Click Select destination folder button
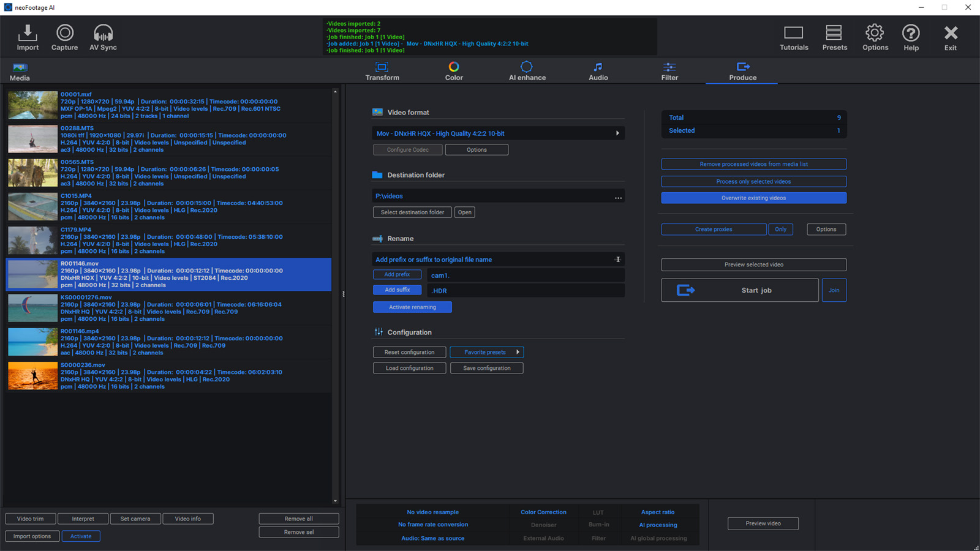The width and height of the screenshot is (980, 551). 412,212
